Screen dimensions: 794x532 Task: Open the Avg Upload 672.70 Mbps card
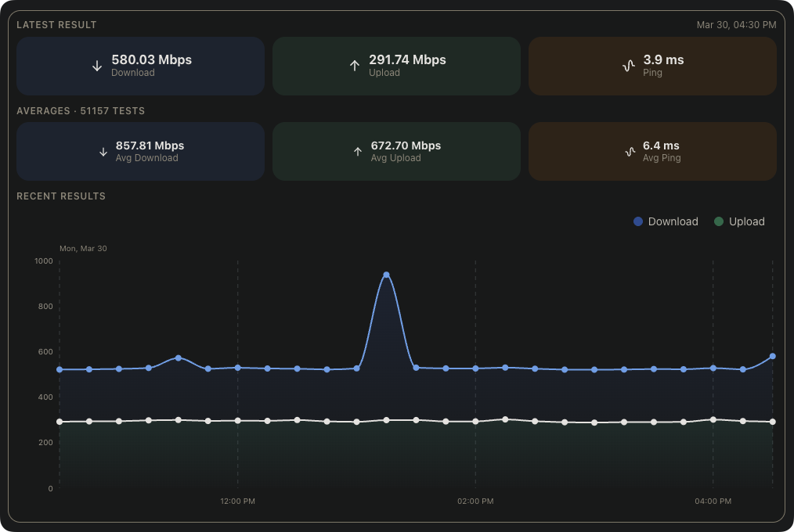coord(396,152)
